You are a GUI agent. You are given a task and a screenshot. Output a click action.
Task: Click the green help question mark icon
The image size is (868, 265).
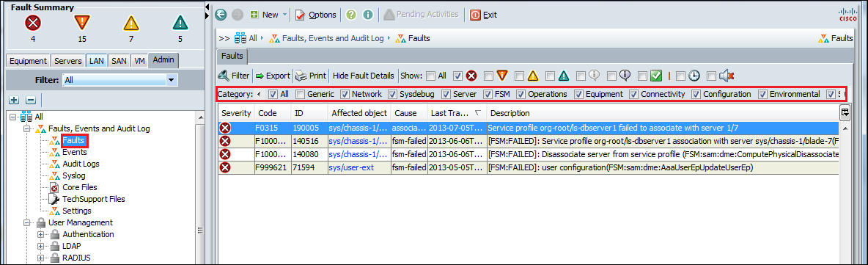pyautogui.click(x=351, y=15)
